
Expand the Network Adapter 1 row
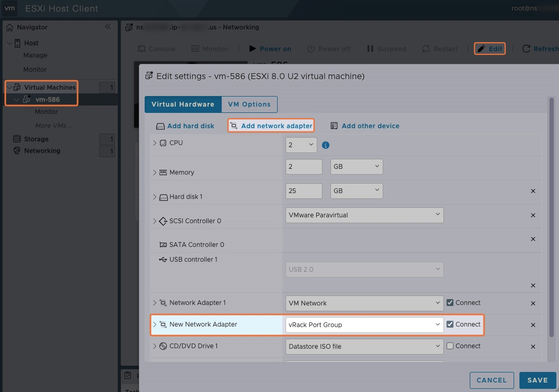pyautogui.click(x=154, y=302)
